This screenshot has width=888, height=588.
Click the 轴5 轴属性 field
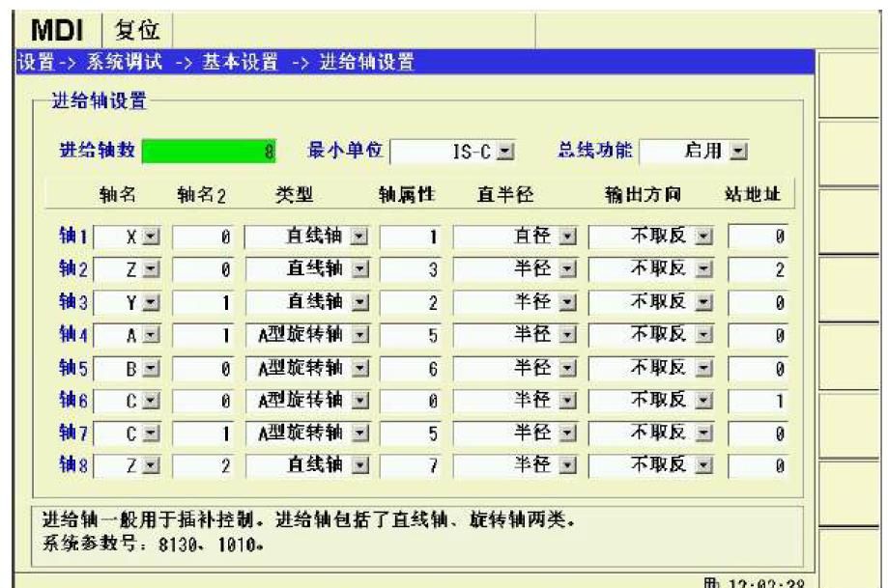click(412, 369)
